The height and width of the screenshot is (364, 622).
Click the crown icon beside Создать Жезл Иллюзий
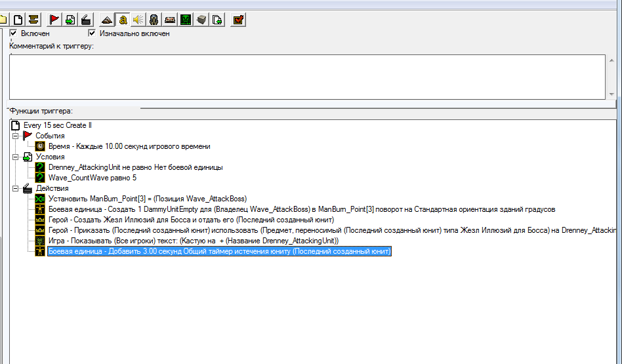coord(40,220)
